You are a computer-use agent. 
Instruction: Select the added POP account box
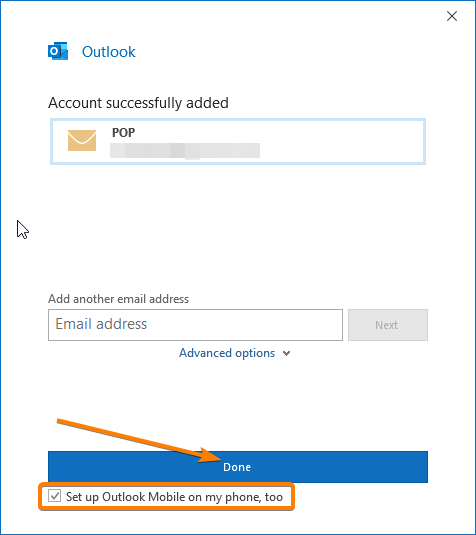238,142
